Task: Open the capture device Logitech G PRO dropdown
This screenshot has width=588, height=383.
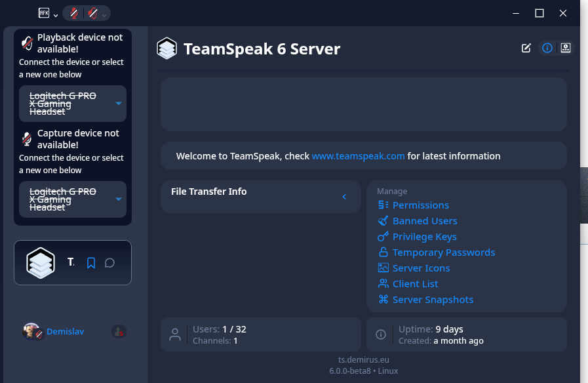Action: pyautogui.click(x=73, y=199)
